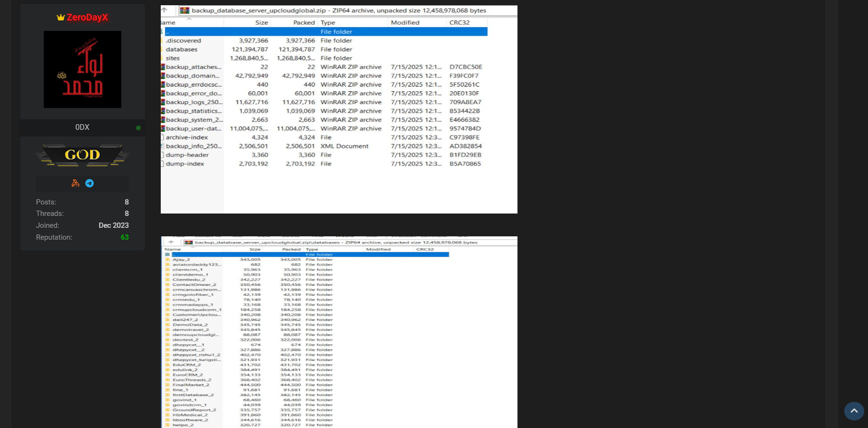This screenshot has height=428, width=868.
Task: Click the orange icon beside the Telegram icon
Action: coord(75,183)
